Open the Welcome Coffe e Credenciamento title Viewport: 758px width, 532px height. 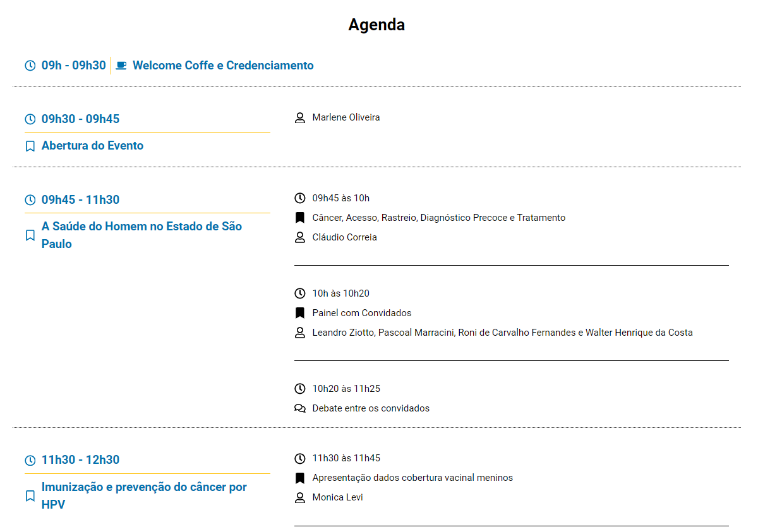[223, 65]
